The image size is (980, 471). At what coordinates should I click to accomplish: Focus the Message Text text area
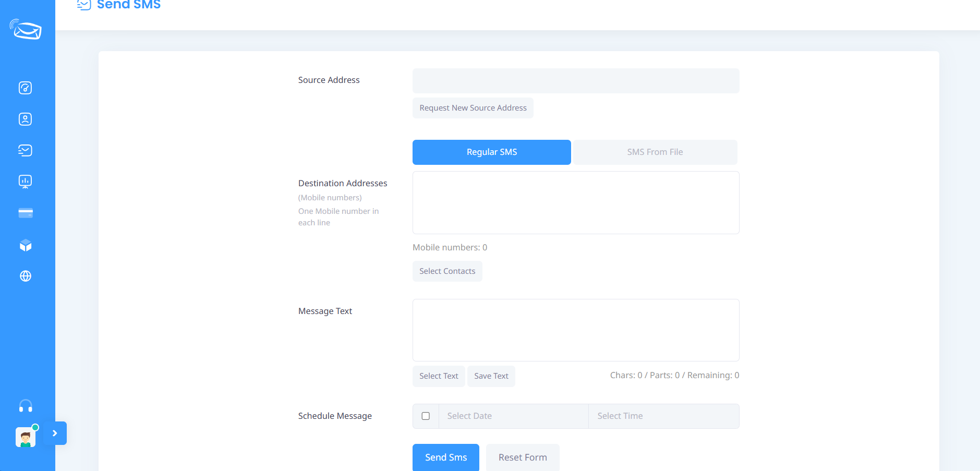click(576, 330)
